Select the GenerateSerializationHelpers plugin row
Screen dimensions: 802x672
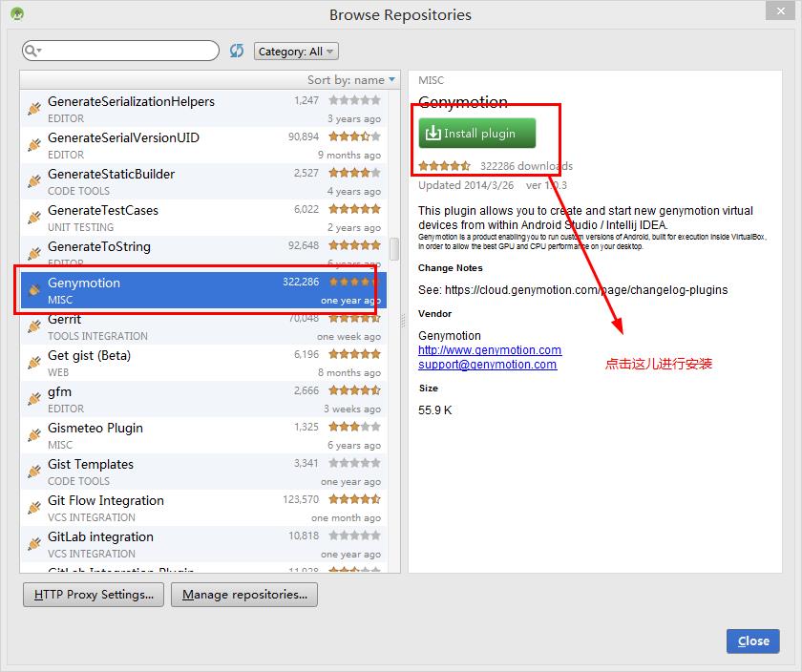click(203, 109)
